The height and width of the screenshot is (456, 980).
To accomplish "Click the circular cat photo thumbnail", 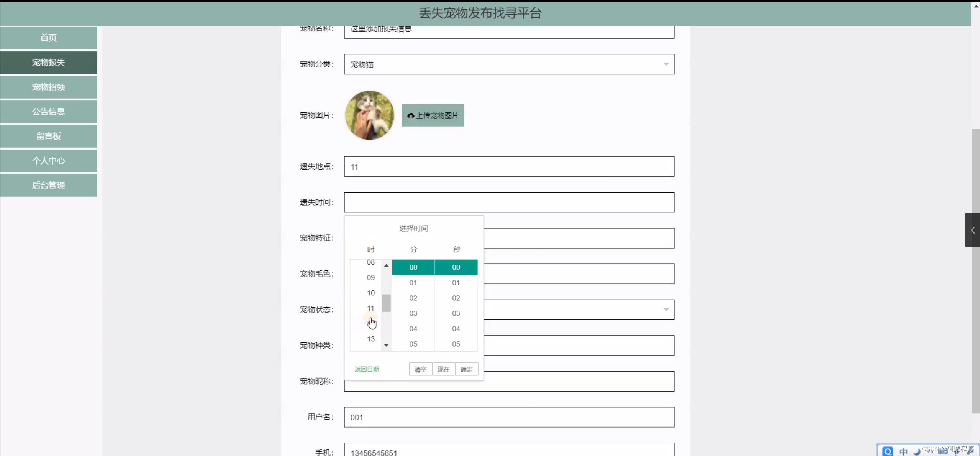I will pos(369,115).
